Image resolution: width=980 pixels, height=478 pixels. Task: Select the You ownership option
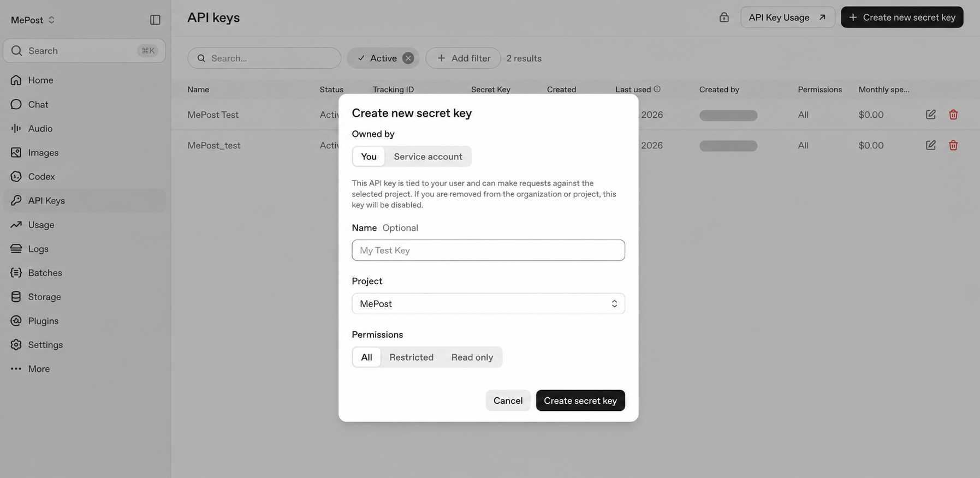point(369,157)
